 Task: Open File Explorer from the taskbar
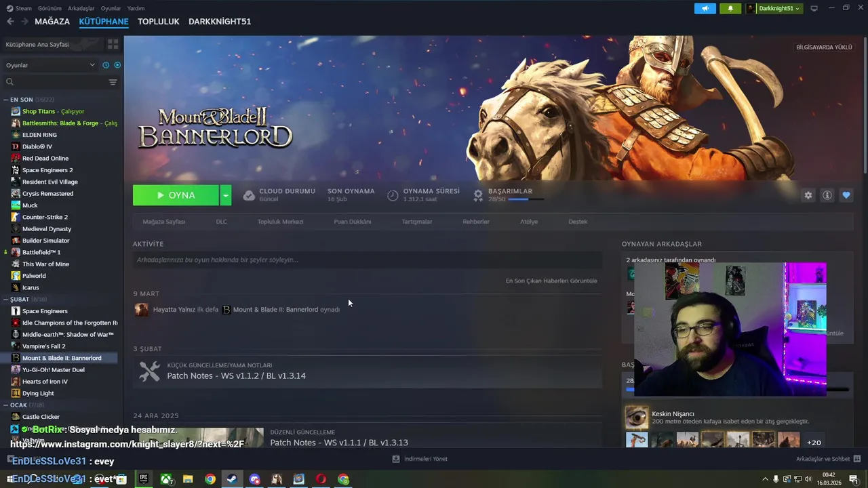188,479
